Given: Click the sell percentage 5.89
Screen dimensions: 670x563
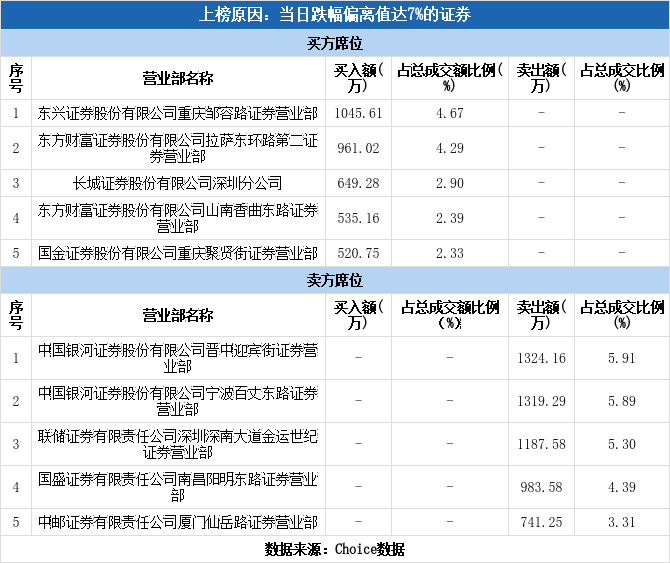Looking at the screenshot, I should [622, 401].
